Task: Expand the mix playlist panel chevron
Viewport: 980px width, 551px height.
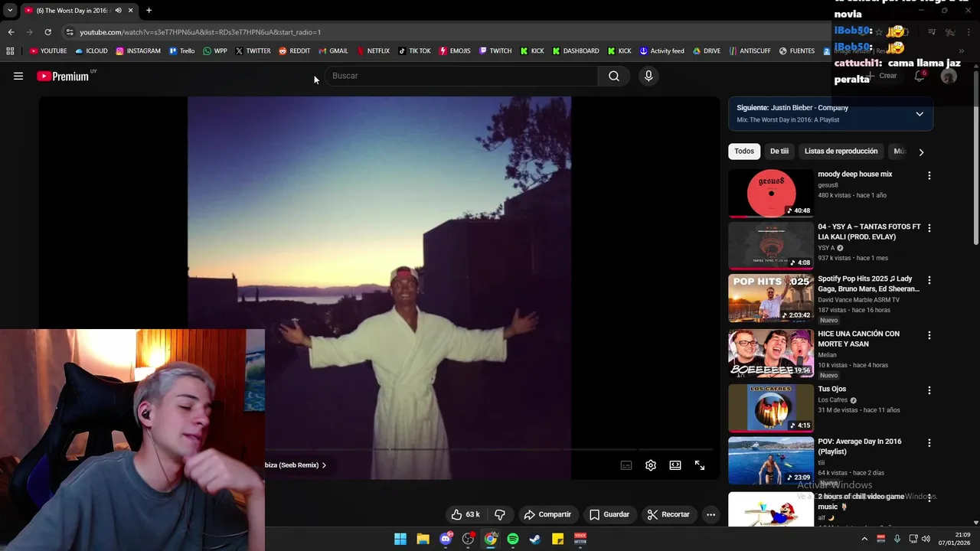Action: tap(920, 114)
